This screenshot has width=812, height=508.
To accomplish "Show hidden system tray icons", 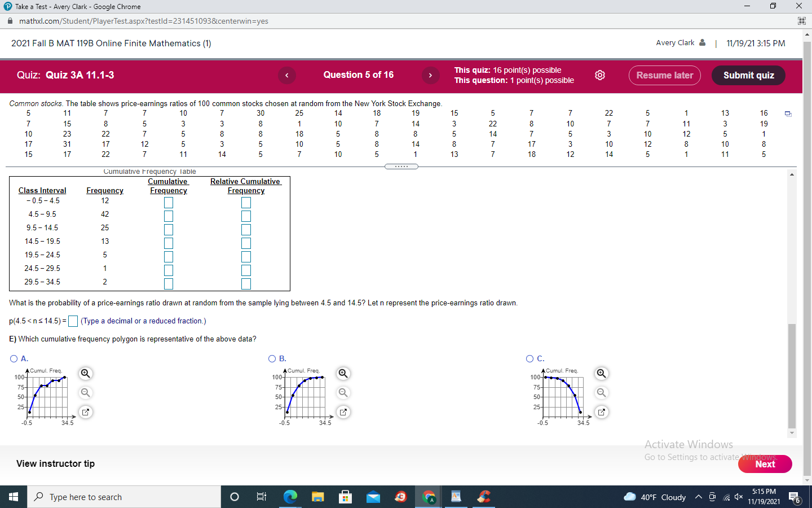I will 698,497.
